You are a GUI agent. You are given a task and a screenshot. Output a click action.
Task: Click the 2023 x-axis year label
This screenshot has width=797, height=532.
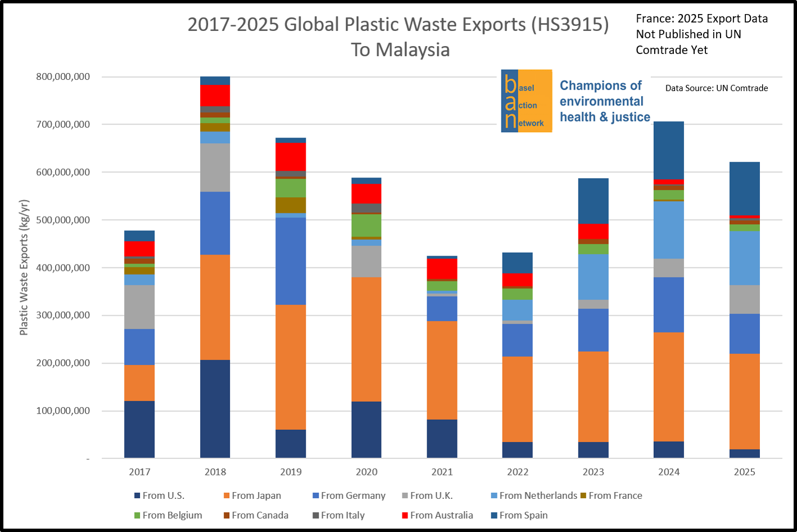coord(594,472)
